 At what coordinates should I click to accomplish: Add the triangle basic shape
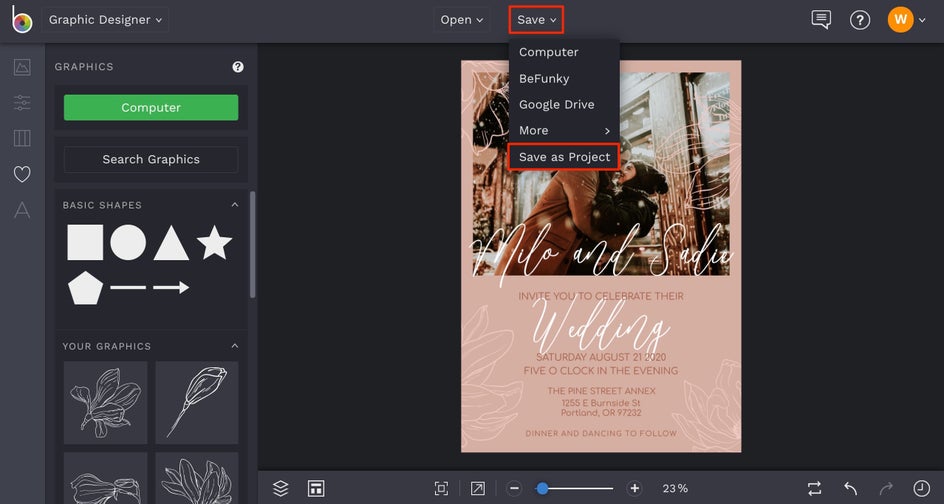(x=171, y=243)
